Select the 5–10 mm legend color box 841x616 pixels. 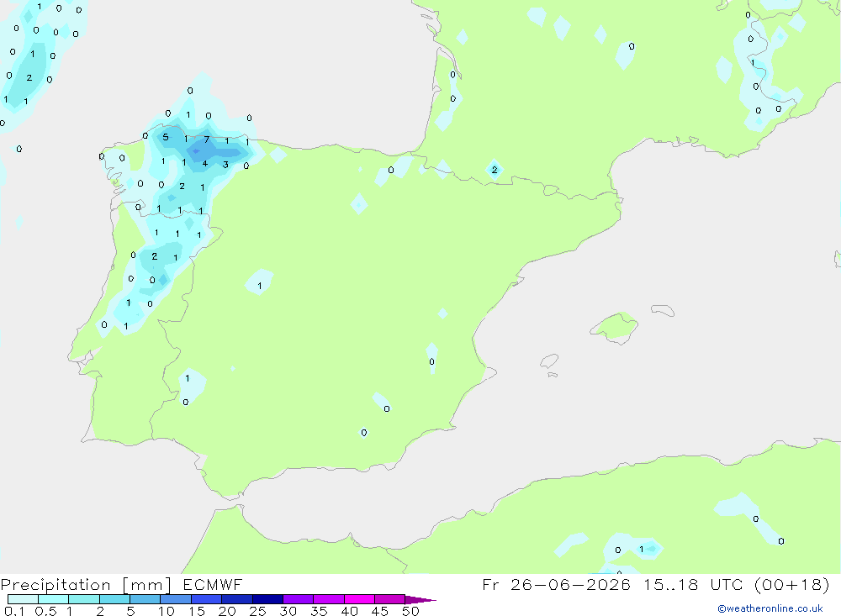tap(145, 599)
